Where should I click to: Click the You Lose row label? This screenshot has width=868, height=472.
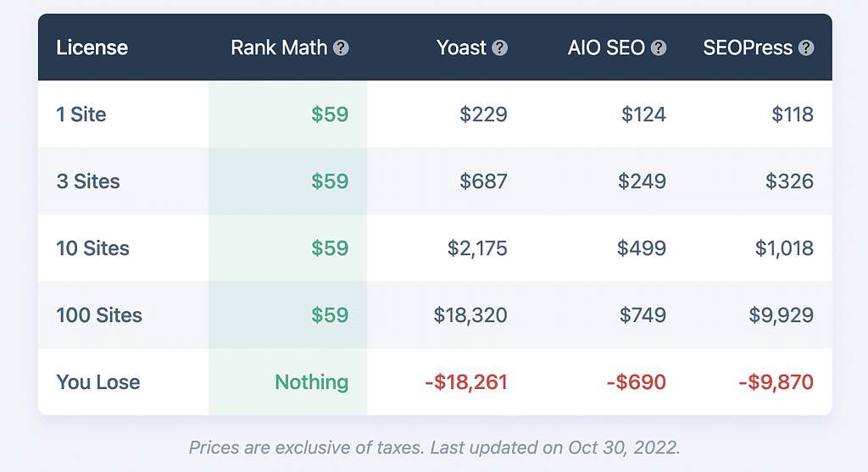(97, 382)
